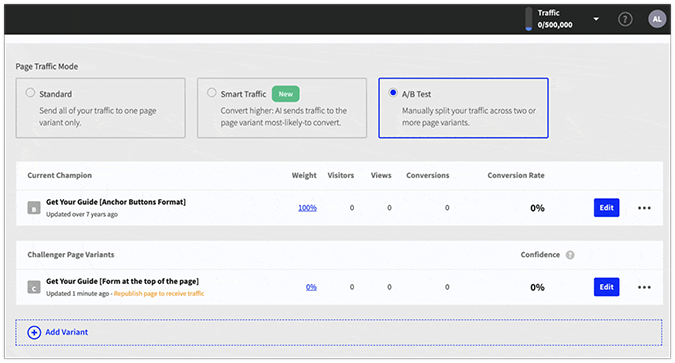Click the Smart Traffic description text
This screenshot has height=363, width=675.
pos(284,117)
